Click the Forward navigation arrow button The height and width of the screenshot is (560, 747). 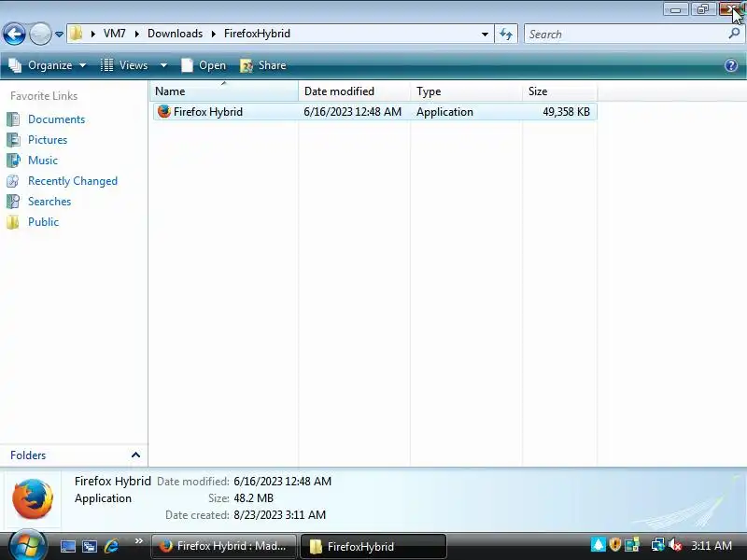pos(40,34)
